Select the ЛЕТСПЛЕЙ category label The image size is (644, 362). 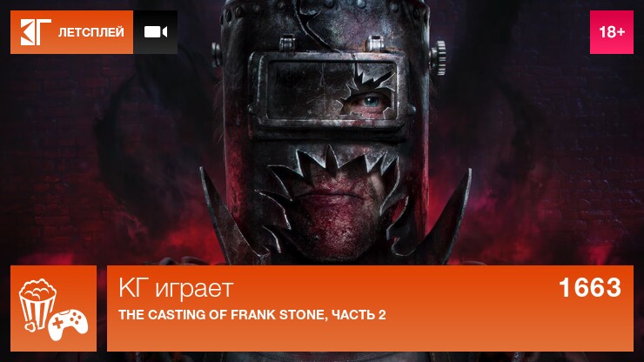tap(91, 32)
